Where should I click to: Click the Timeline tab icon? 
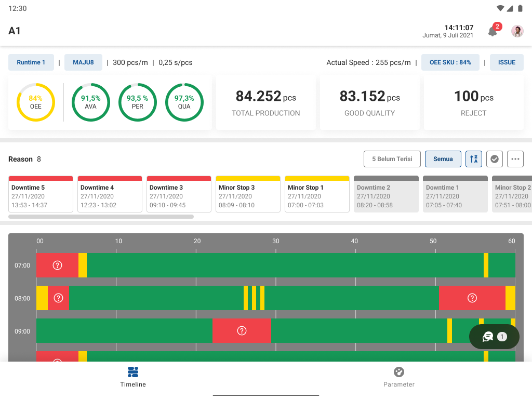coord(132,372)
